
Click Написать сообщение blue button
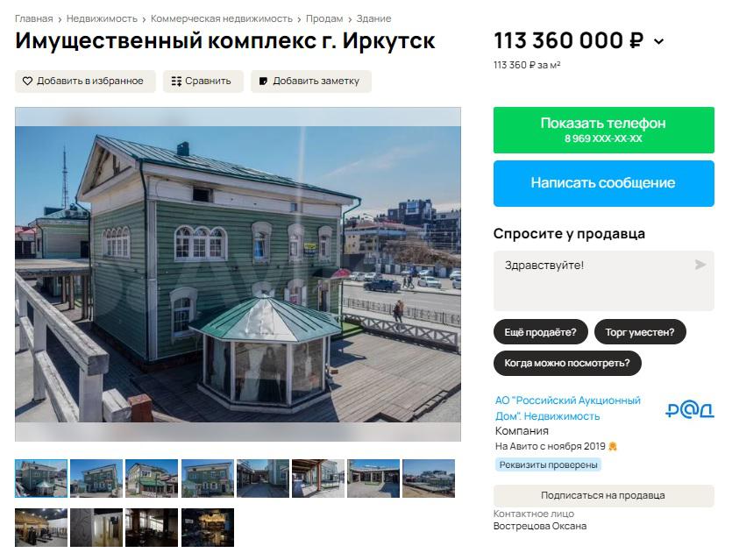point(604,183)
